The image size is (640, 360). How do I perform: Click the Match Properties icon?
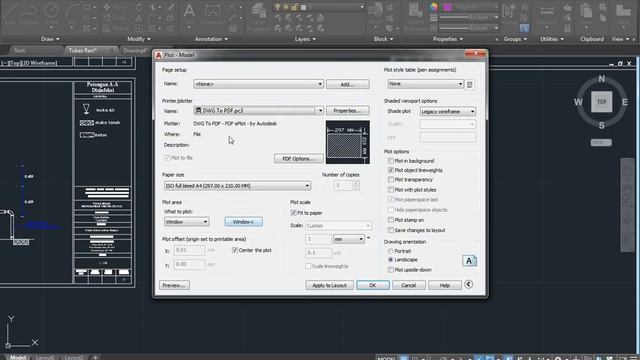pos(416,16)
